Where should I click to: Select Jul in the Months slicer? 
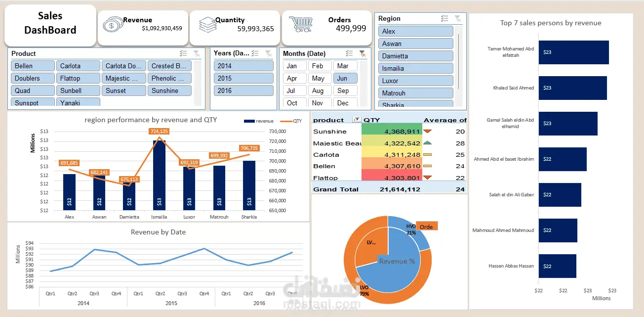tap(295, 91)
